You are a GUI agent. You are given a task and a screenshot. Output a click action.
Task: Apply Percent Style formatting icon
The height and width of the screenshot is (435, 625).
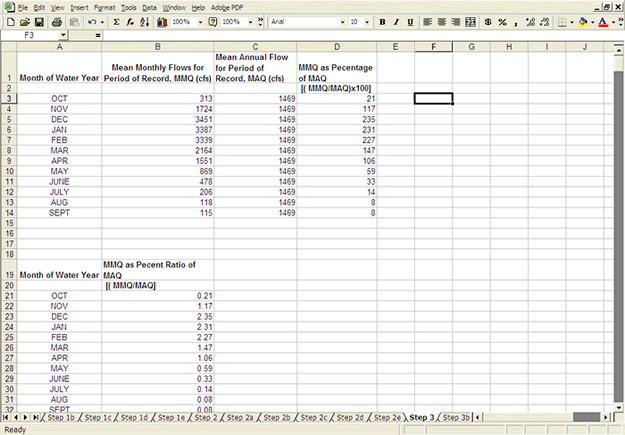tap(503, 21)
